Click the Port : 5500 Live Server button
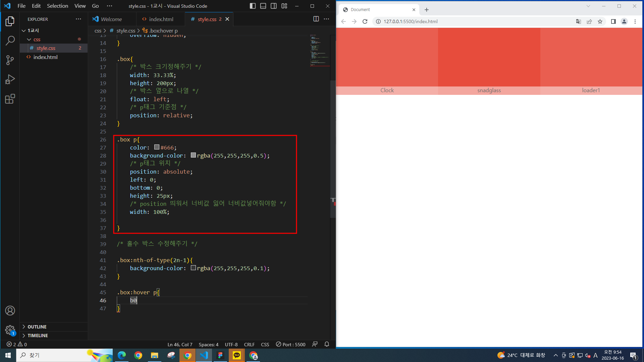644x362 pixels. (290, 344)
